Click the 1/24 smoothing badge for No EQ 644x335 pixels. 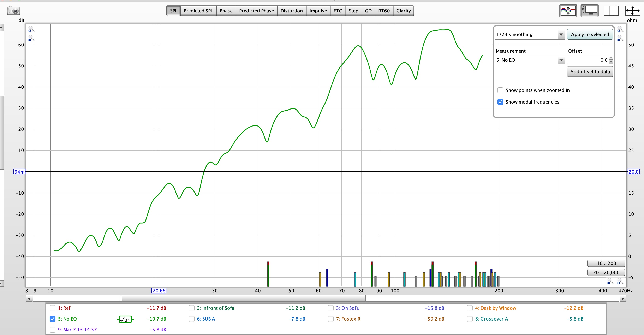[x=125, y=319]
